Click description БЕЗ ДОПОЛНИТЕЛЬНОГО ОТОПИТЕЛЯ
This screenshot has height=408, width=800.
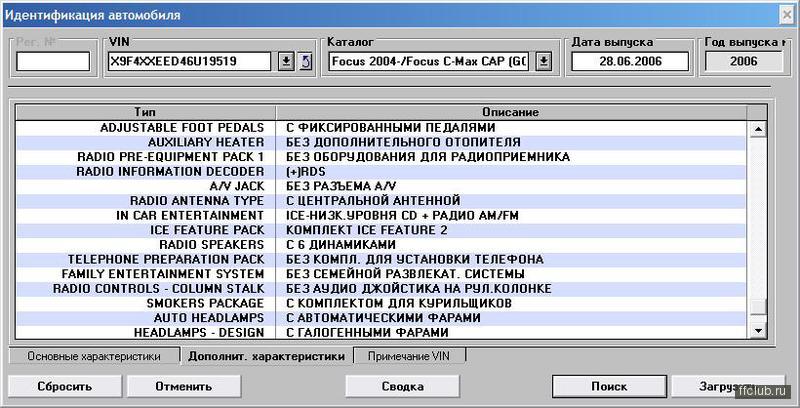click(403, 142)
